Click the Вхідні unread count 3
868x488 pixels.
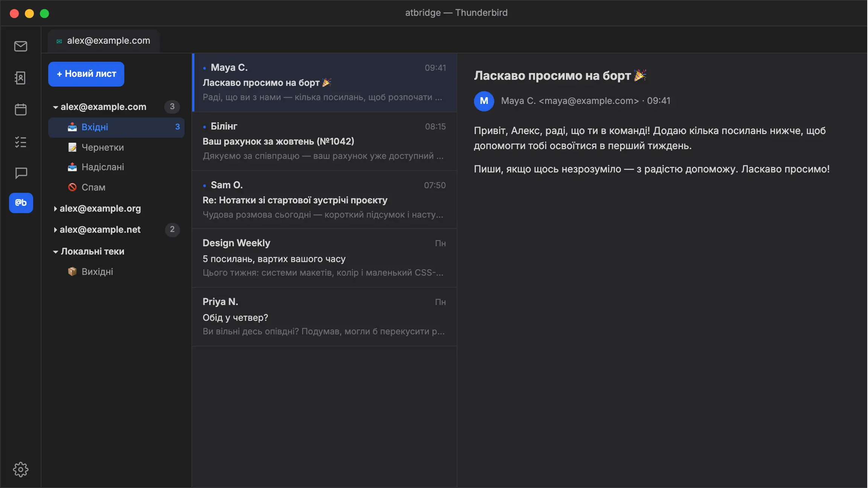[177, 127]
